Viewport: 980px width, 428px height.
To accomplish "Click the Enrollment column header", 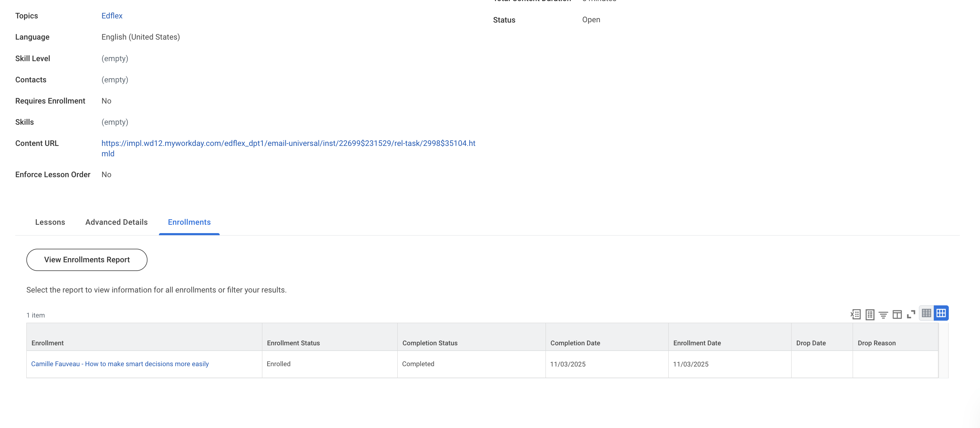I will pyautogui.click(x=144, y=337).
